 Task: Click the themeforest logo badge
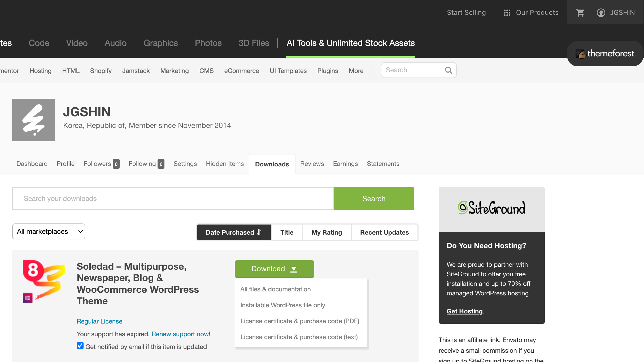(605, 54)
